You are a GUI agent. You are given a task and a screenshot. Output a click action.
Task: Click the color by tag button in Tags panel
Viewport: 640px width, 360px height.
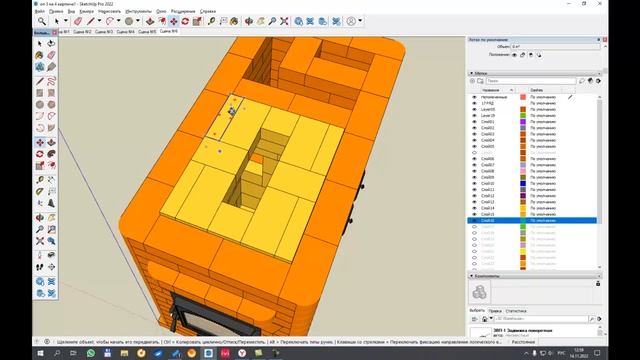[x=590, y=81]
